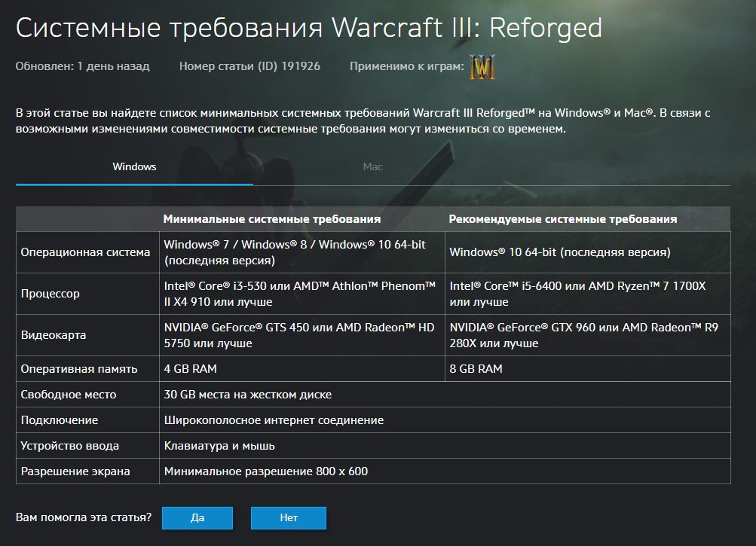
Task: Click 'Рекомендуемые системные требования' column header
Action: [562, 219]
